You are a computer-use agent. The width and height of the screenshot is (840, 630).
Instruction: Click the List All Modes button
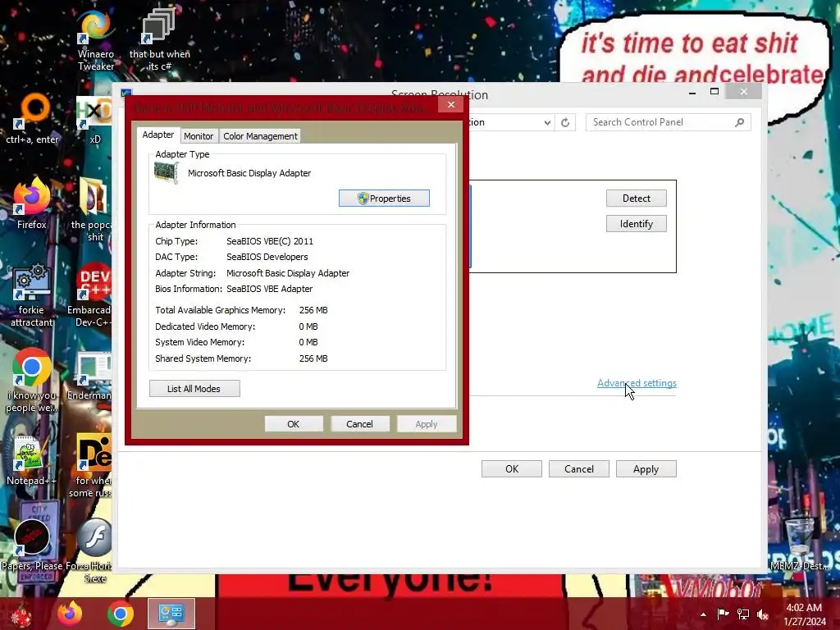pyautogui.click(x=194, y=389)
